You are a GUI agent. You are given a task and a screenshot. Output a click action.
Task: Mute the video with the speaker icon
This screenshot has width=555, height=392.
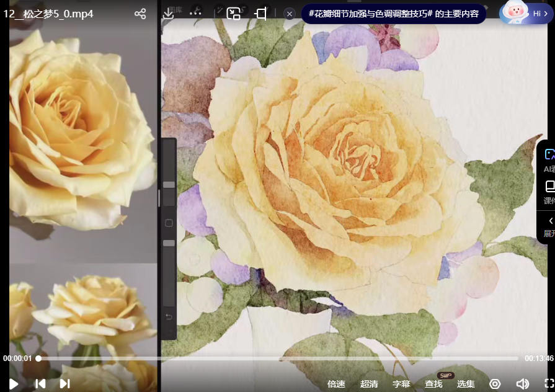tap(522, 384)
